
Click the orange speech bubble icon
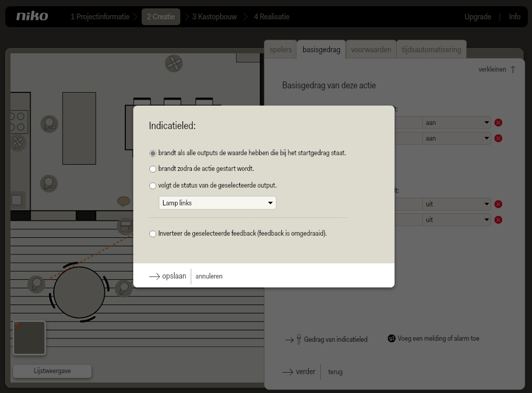point(123,201)
